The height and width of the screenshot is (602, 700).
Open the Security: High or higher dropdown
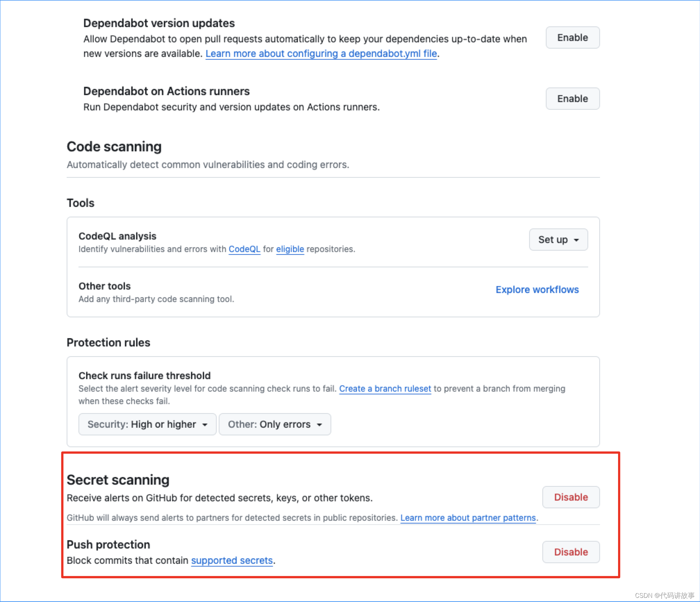click(x=147, y=424)
